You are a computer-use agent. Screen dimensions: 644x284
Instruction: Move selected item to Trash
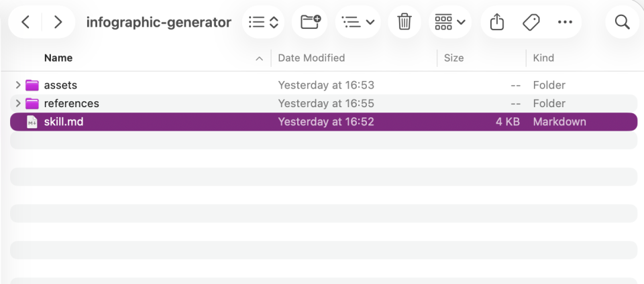(405, 22)
